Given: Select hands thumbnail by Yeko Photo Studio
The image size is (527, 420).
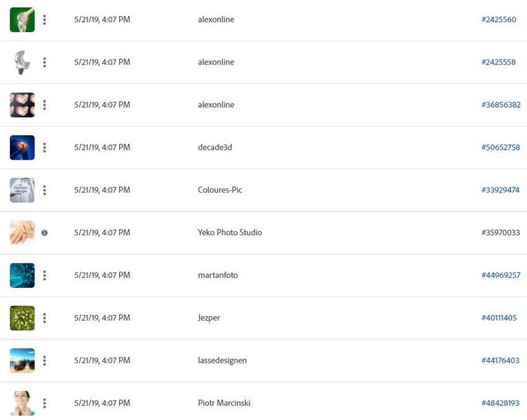Looking at the screenshot, I should pyautogui.click(x=22, y=232).
